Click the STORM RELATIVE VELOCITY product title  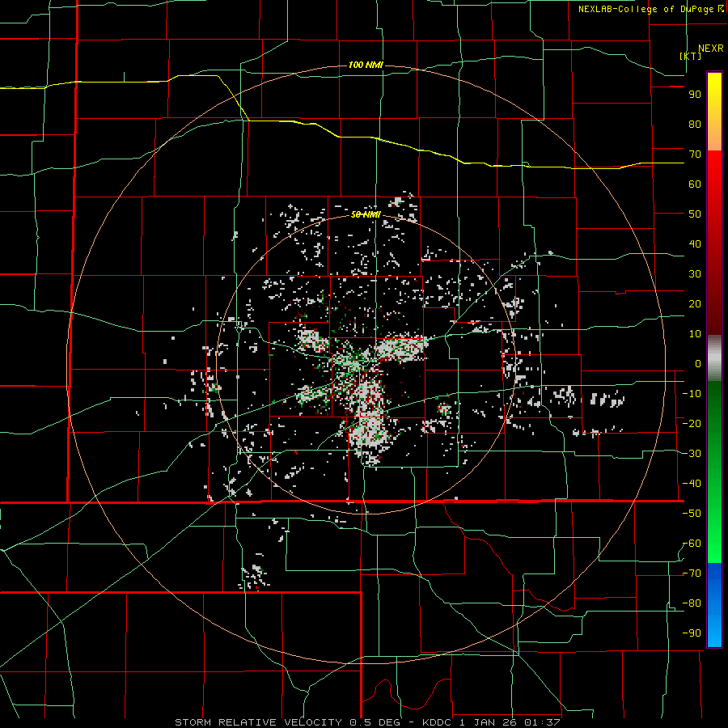[x=258, y=722]
